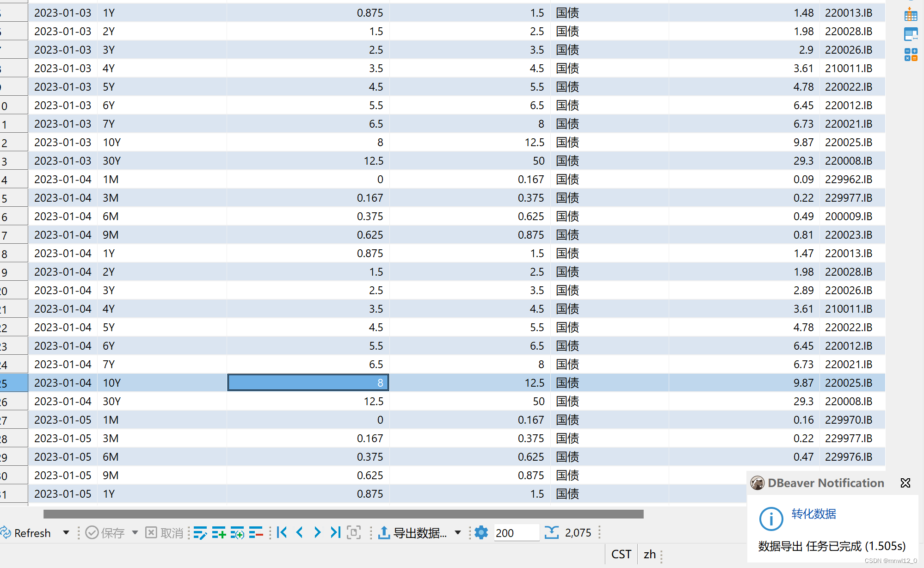This screenshot has width=924, height=568.
Task: Click the fetch all rows count icon
Action: 552,532
